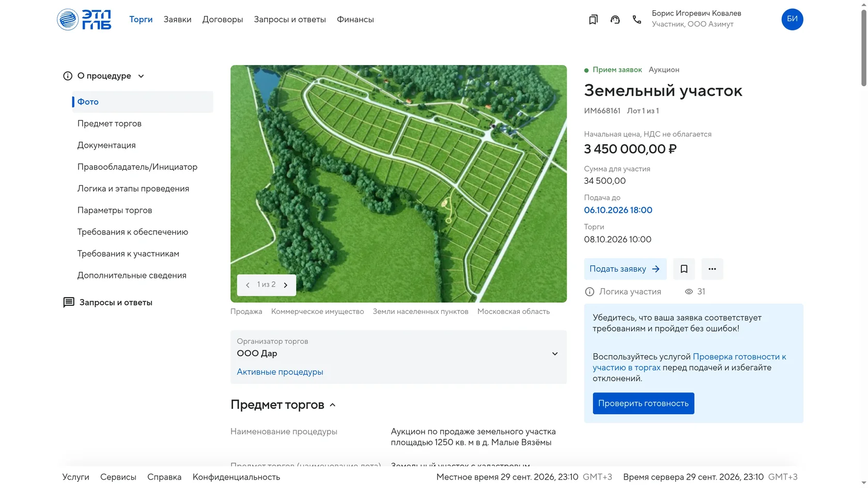Click the info icon beside О процедуре
Screen dimensions: 868x488
(x=68, y=76)
